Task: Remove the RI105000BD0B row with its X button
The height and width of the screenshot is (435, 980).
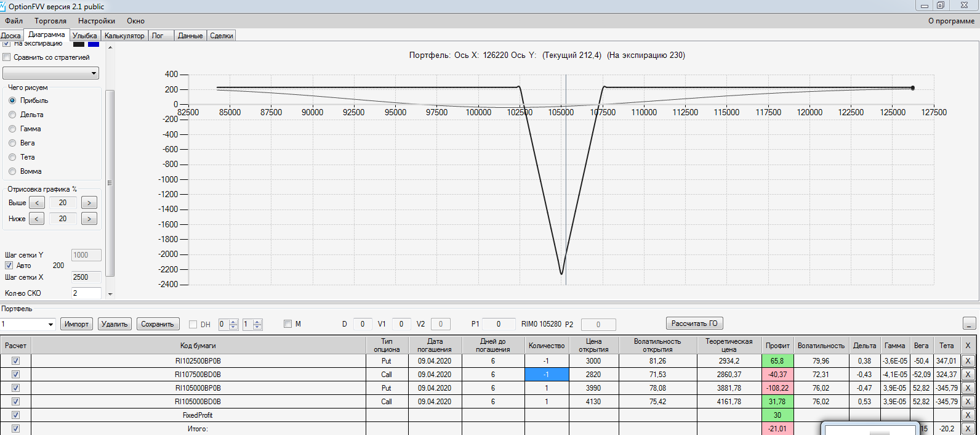Action: [x=968, y=402]
